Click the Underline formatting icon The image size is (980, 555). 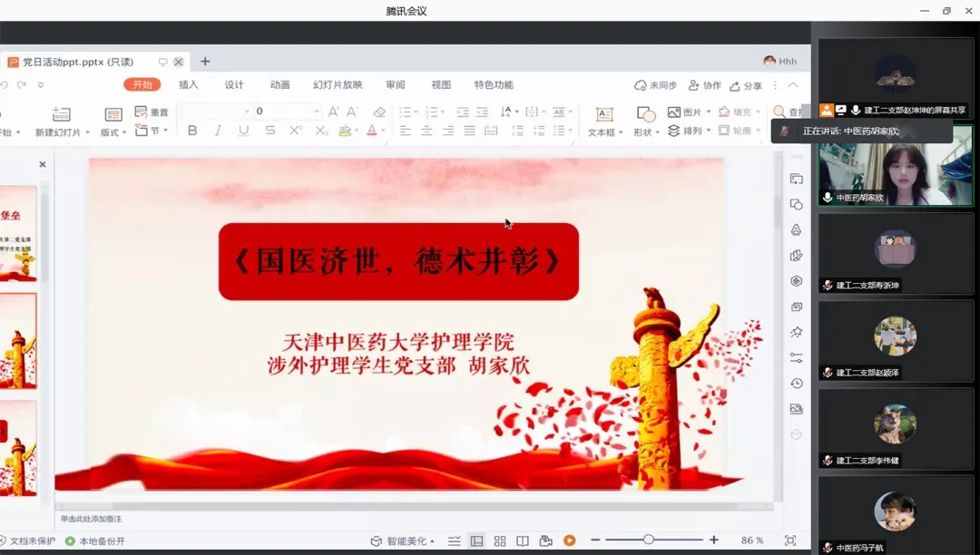click(243, 131)
